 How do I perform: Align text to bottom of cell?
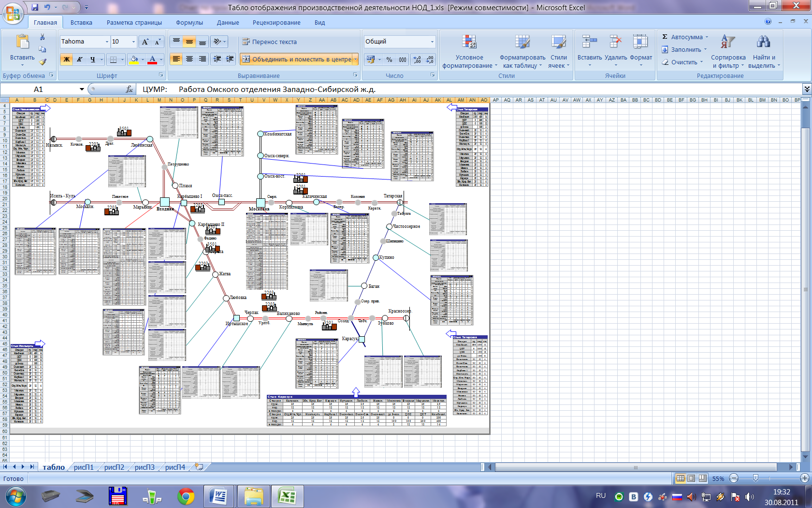[x=203, y=42]
